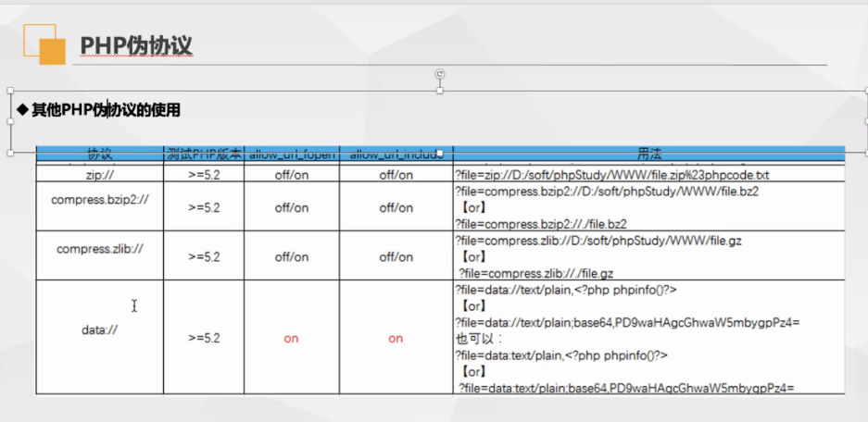Click the >=5.2 cell in compress.bzip2:// row

tap(204, 208)
